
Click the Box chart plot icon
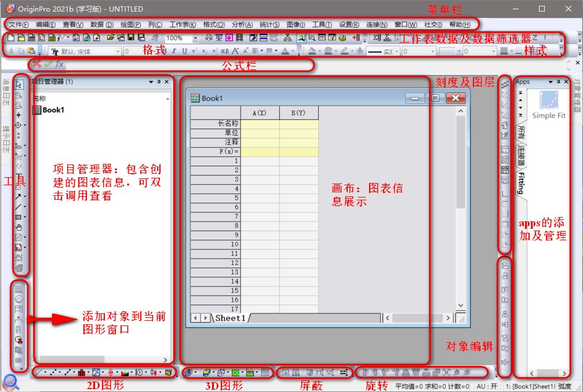pos(111,372)
